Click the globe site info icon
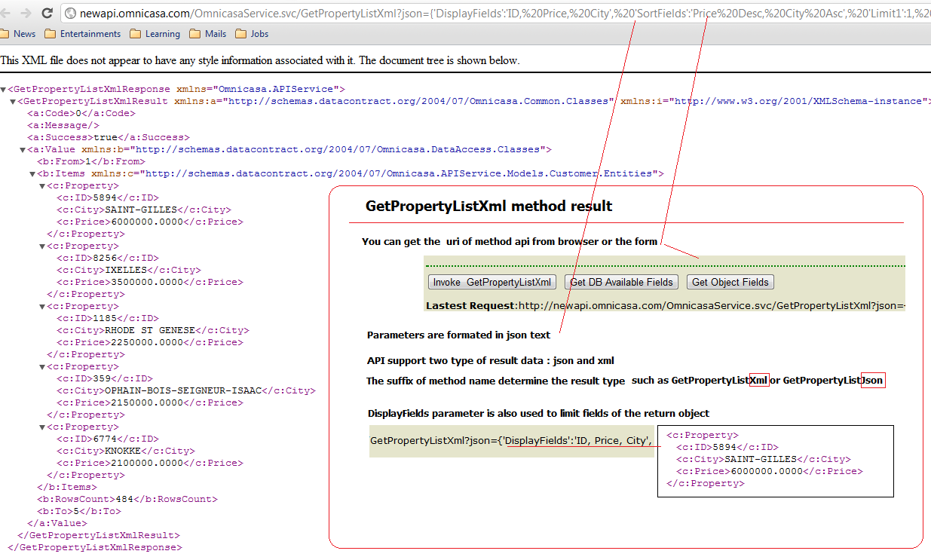The height and width of the screenshot is (560, 931). coord(71,13)
